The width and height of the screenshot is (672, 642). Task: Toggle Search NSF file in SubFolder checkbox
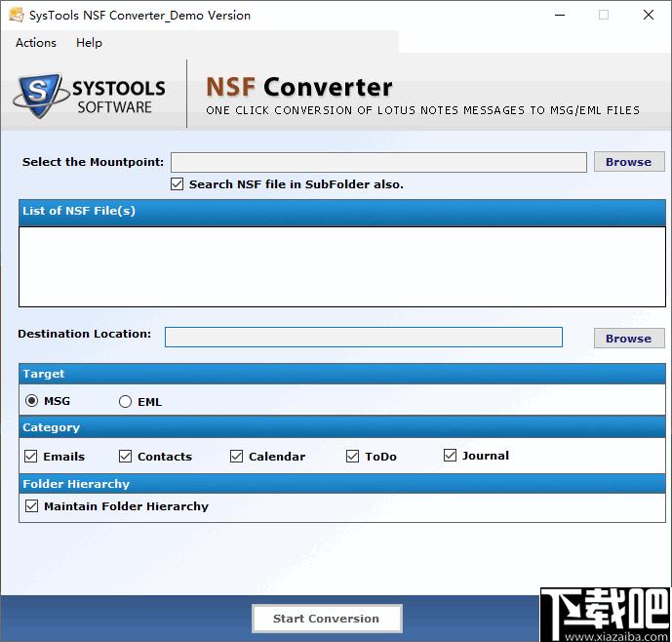coord(177,184)
